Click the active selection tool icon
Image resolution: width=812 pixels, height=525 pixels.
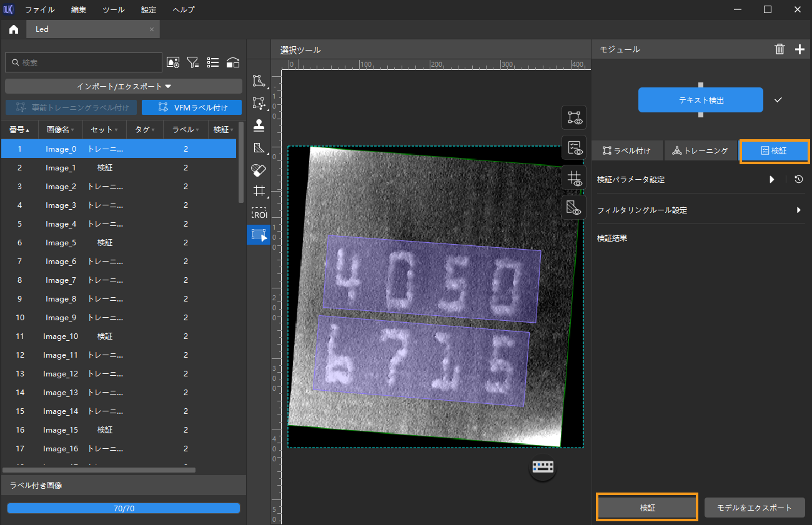point(259,235)
